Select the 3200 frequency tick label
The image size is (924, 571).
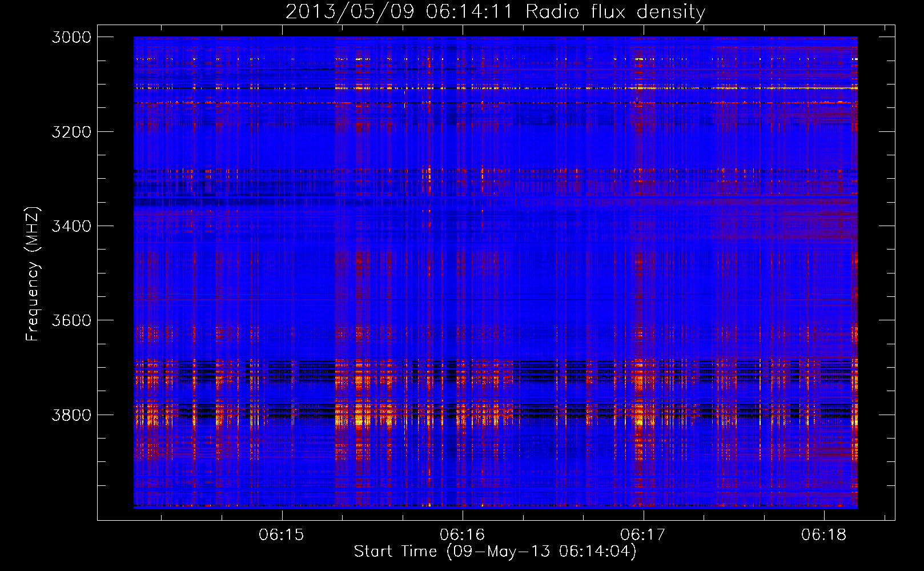pyautogui.click(x=71, y=132)
